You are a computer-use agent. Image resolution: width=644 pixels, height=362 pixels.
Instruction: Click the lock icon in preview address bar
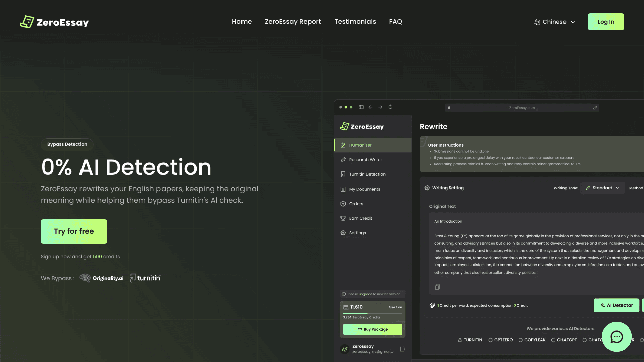click(449, 108)
